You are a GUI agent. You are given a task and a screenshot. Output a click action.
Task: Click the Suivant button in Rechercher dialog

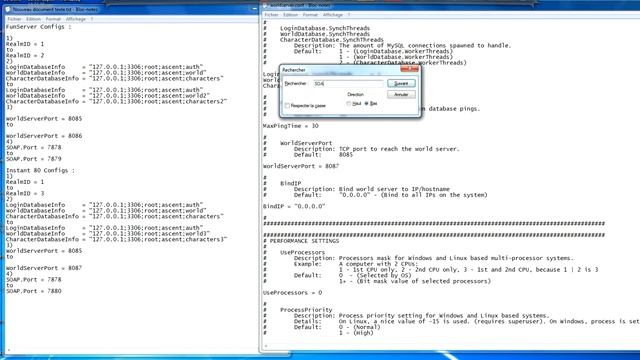[x=401, y=83]
